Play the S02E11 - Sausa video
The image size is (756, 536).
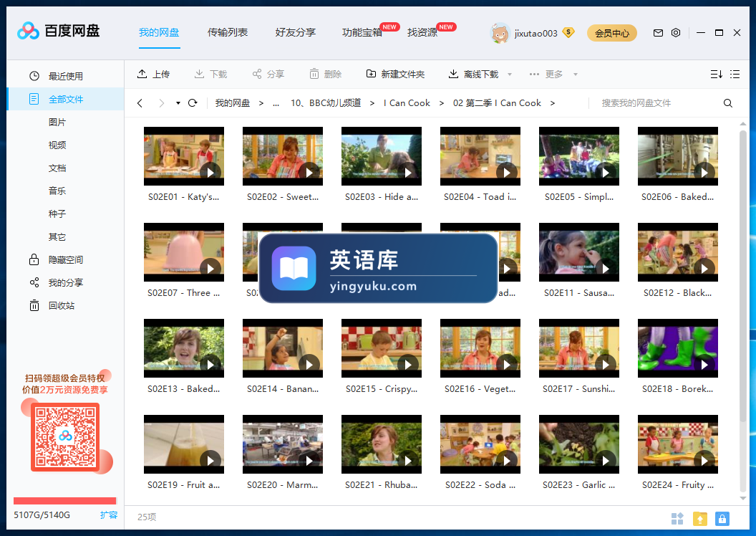(x=605, y=268)
